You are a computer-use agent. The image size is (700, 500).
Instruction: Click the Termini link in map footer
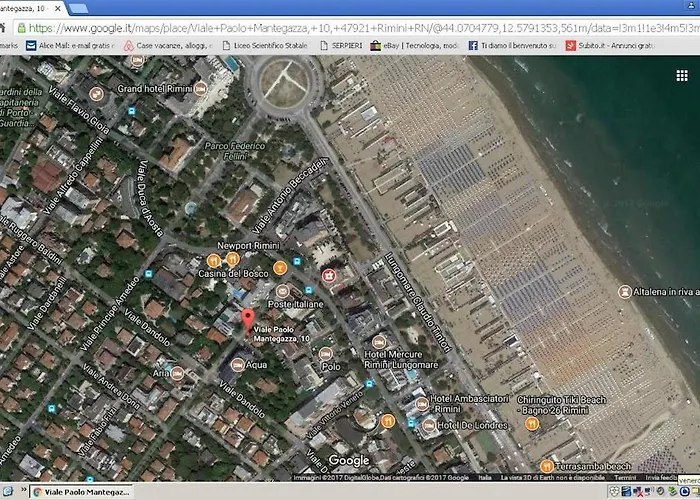coord(624,478)
